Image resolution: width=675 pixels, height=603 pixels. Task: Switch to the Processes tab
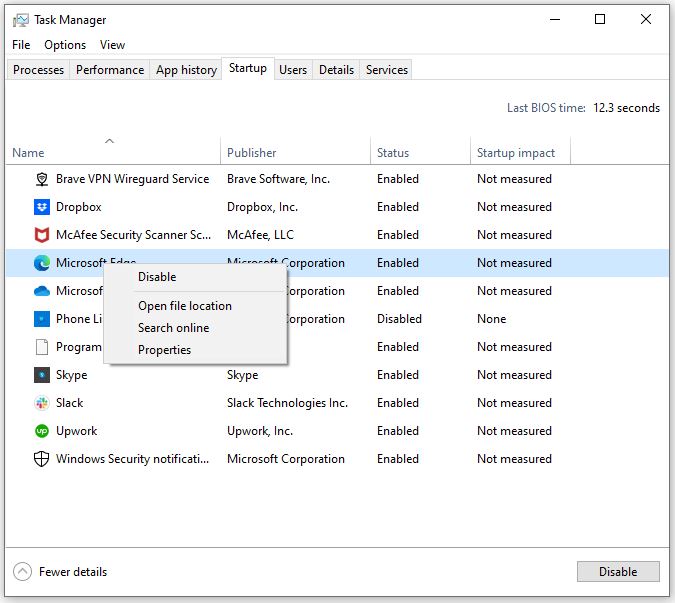pos(38,70)
